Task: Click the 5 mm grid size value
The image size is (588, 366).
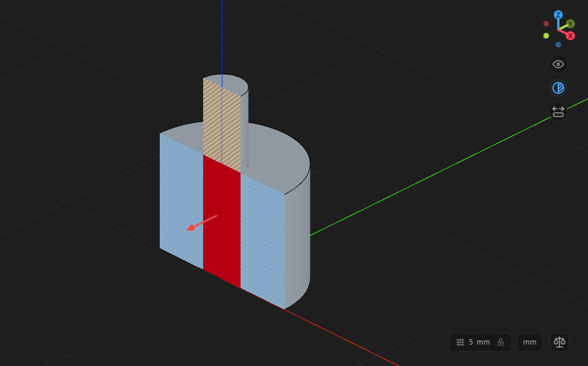Action: click(x=479, y=342)
